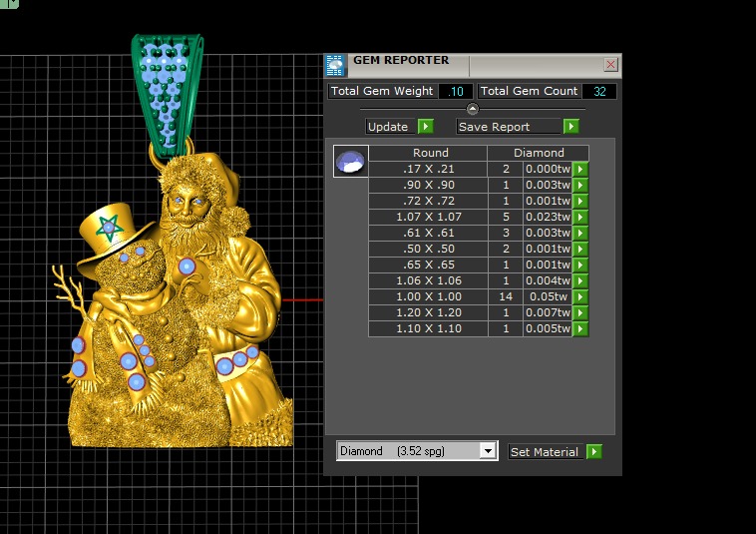Viewport: 756px width, 534px height.
Task: Select the 1.10 X 1.10 size cell
Action: (x=428, y=328)
